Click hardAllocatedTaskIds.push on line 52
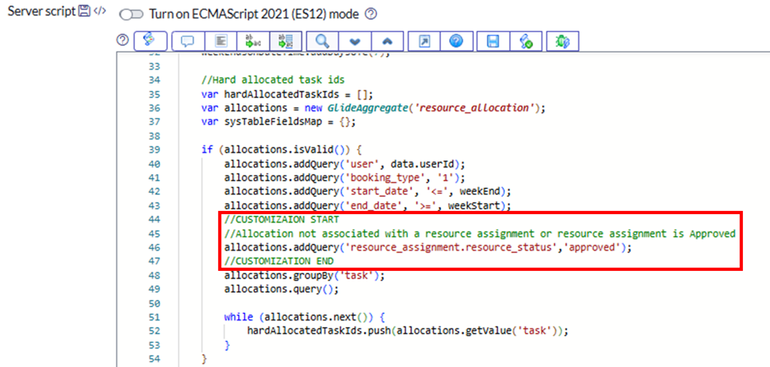 pos(319,331)
